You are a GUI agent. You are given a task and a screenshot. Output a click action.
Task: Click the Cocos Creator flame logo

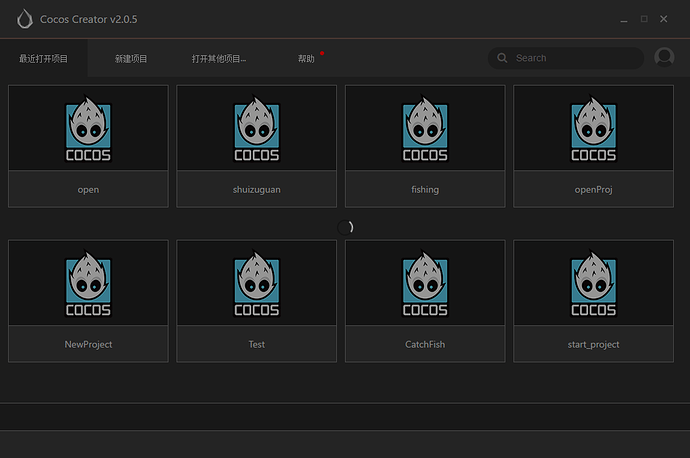pos(25,19)
